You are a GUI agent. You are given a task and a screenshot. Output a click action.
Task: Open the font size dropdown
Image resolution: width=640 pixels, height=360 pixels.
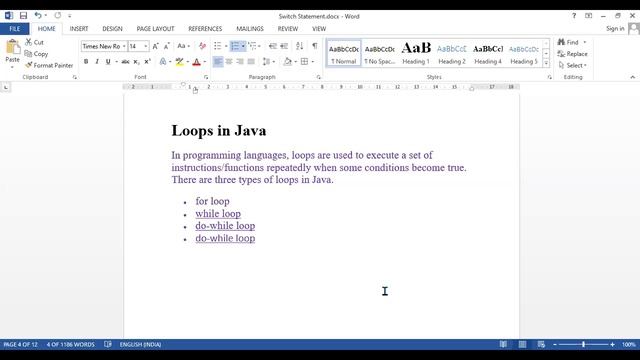pyautogui.click(x=146, y=46)
